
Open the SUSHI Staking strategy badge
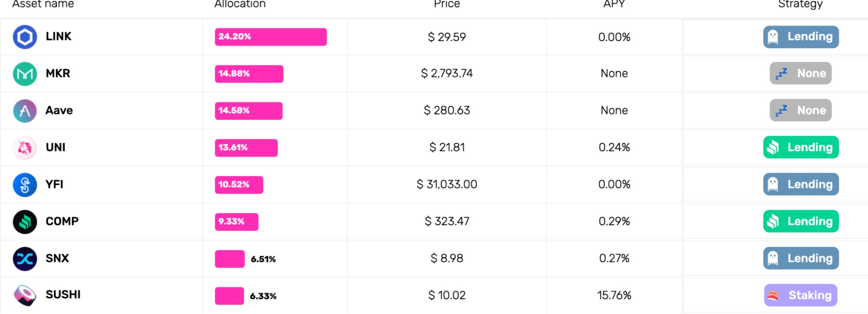tap(800, 295)
